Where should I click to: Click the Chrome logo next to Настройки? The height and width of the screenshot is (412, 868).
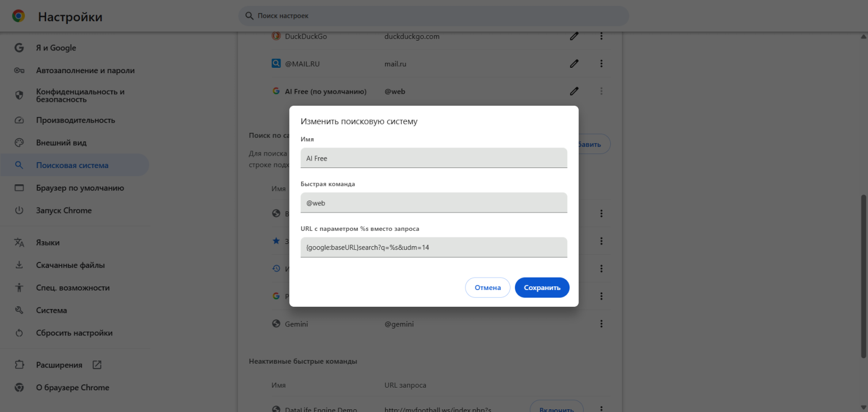[18, 16]
